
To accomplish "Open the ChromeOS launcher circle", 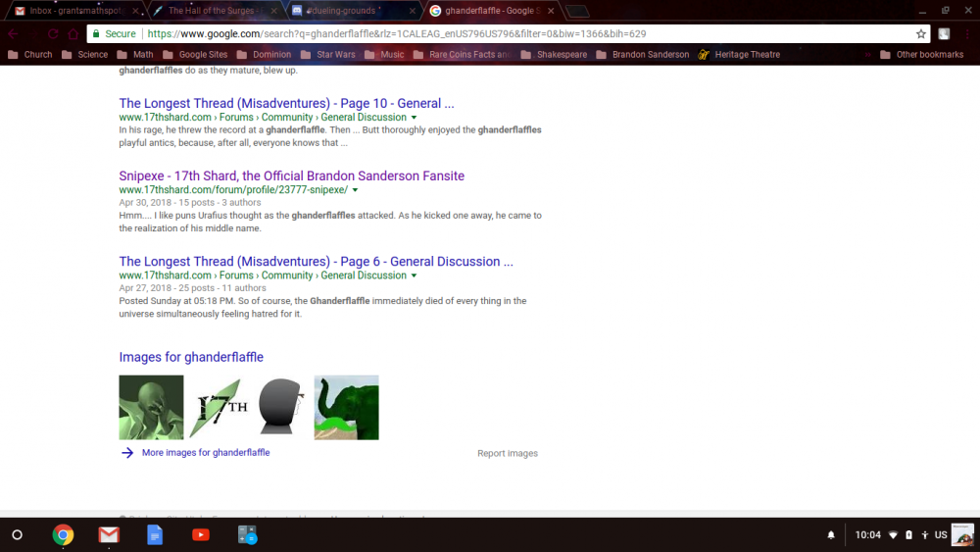I will pos(18,535).
